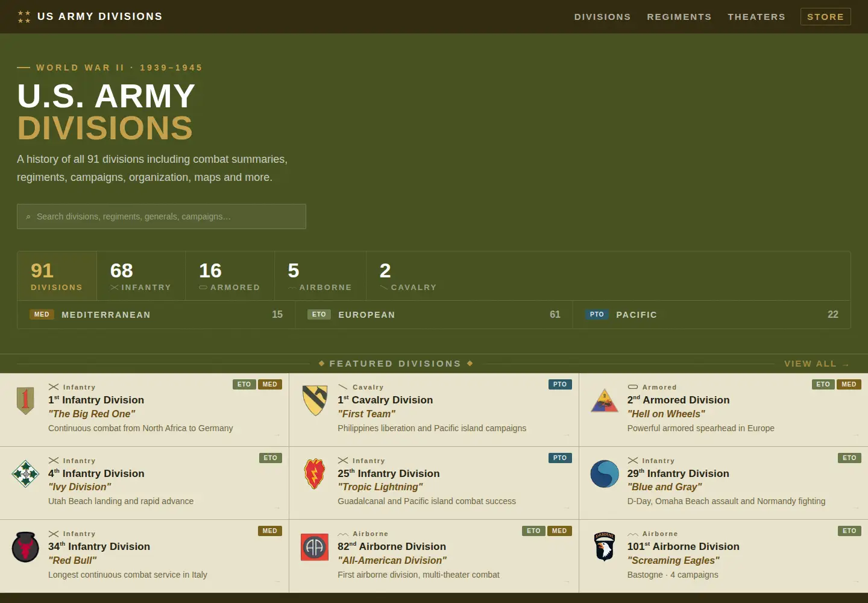The width and height of the screenshot is (868, 603).
Task: Click the ETO badge on 101st Airborne Division card
Action: tap(850, 531)
